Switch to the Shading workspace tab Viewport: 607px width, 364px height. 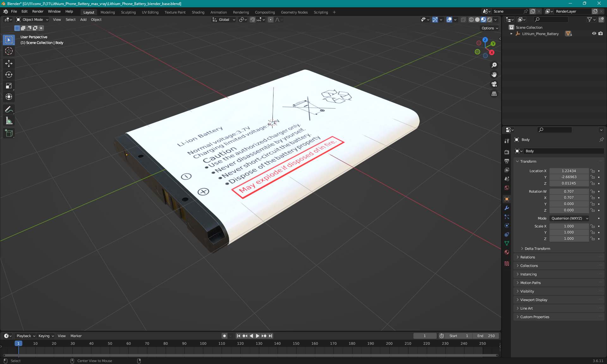(198, 12)
